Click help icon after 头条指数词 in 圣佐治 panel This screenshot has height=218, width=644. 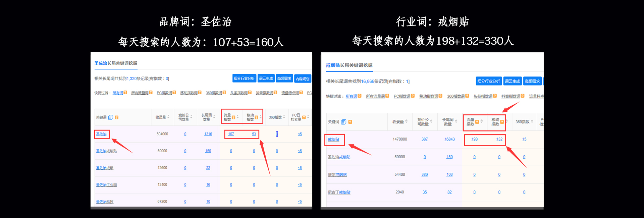click(x=250, y=93)
